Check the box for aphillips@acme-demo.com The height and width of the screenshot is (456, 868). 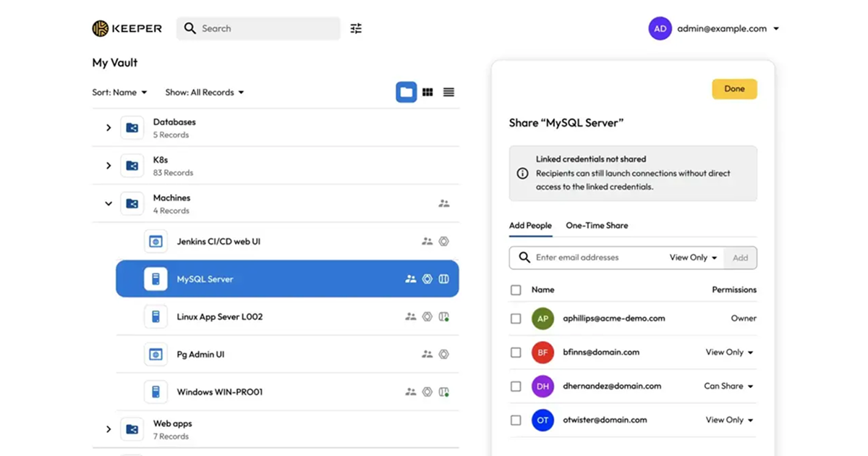pos(516,318)
